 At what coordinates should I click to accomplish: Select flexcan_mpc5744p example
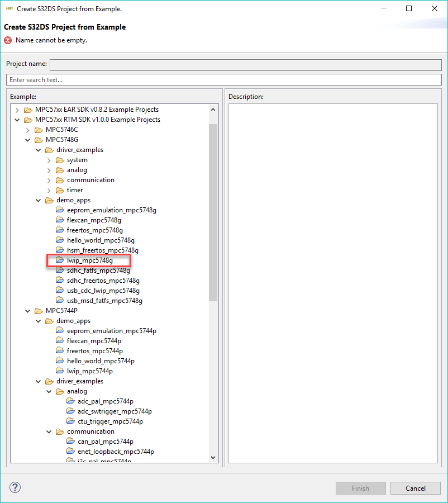(x=94, y=341)
